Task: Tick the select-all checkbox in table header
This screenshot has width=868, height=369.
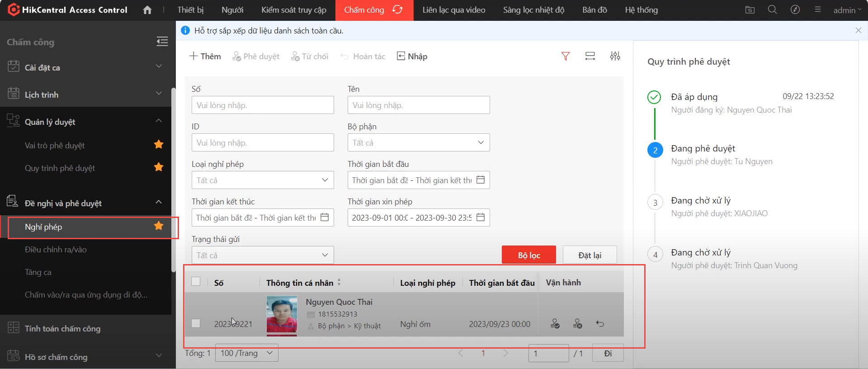Action: pyautogui.click(x=196, y=282)
